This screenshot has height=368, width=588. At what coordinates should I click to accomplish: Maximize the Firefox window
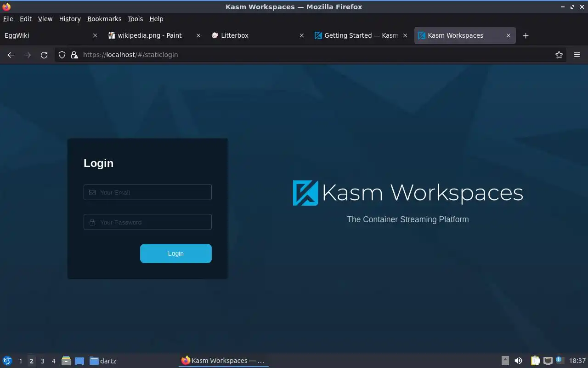[x=572, y=7]
